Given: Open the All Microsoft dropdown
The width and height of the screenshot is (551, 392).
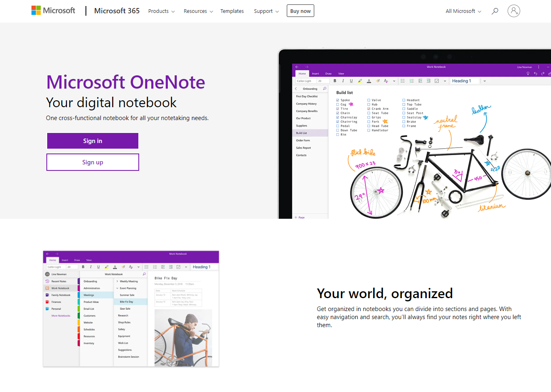Looking at the screenshot, I should coord(463,11).
